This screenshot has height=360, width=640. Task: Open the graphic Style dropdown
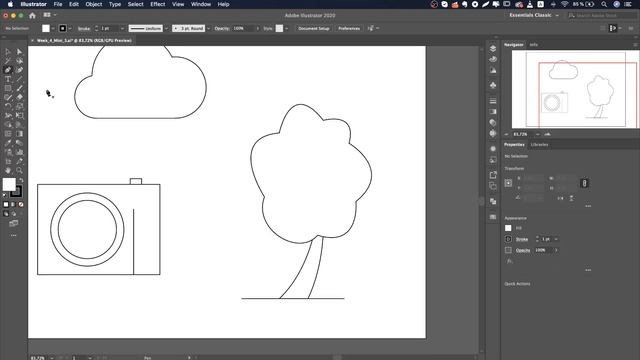click(287, 29)
